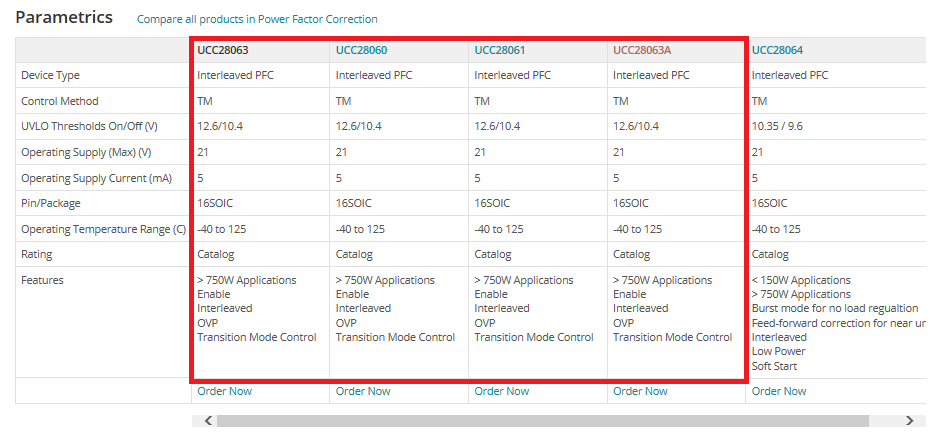This screenshot has width=946, height=435.
Task: Click Interleaved PFC under UCC28063
Action: click(235, 75)
